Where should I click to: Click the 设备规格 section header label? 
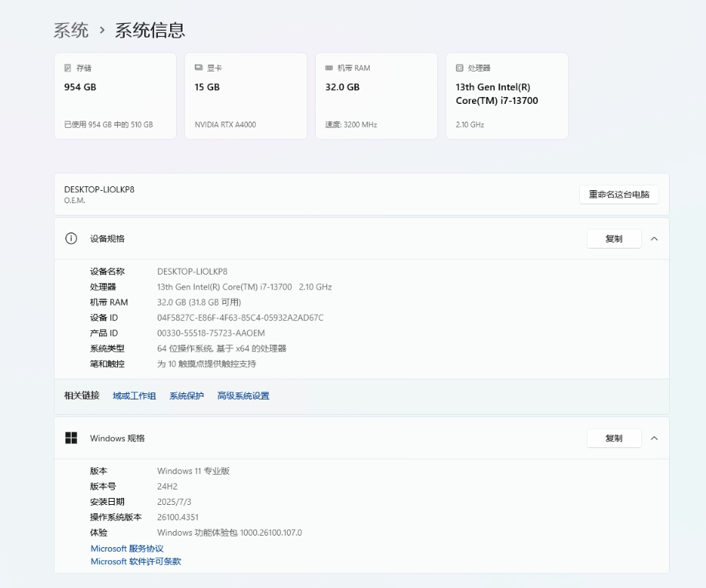[x=107, y=239]
